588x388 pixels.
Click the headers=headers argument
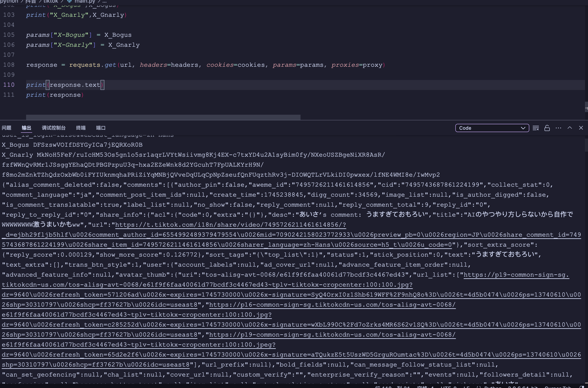169,65
